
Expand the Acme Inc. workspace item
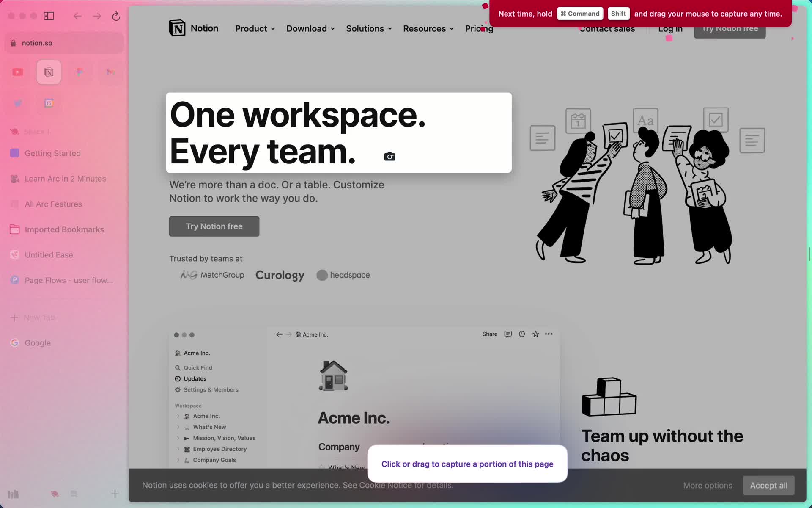tap(178, 416)
